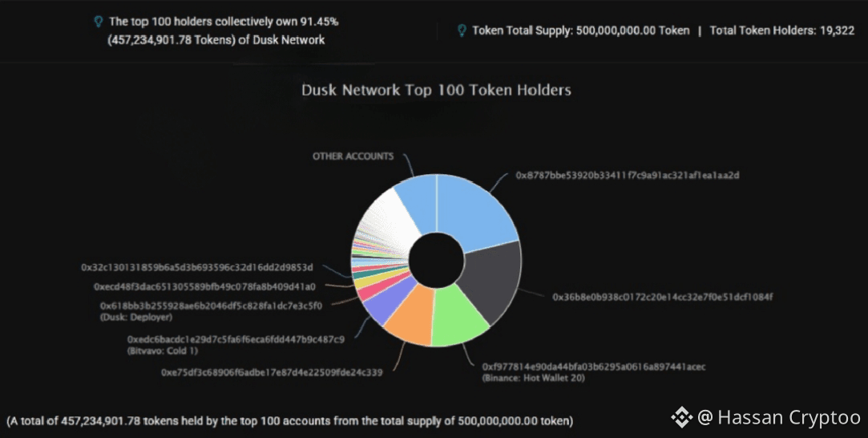Click the Dusk Network Top 100 Token Holders title

point(436,91)
